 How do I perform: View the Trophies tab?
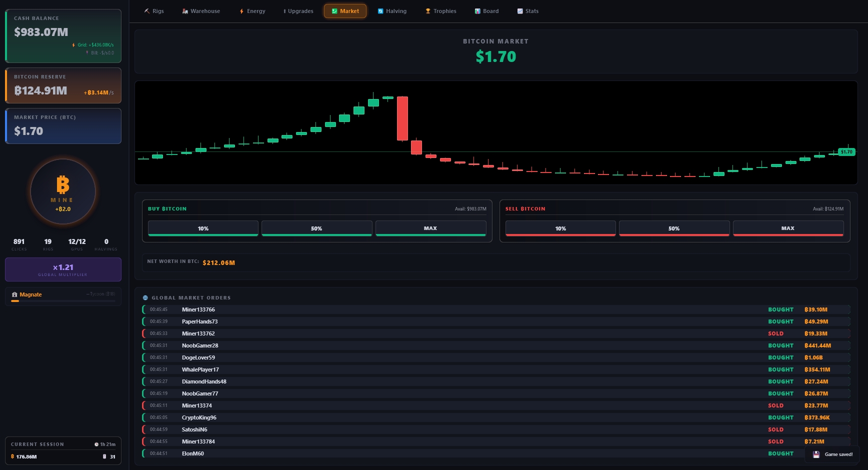pos(440,11)
